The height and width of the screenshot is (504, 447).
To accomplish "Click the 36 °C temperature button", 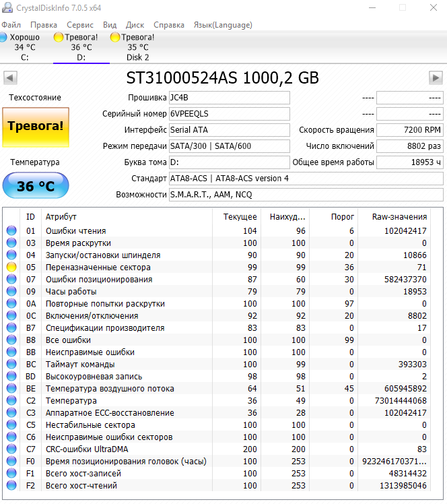I will (36, 185).
